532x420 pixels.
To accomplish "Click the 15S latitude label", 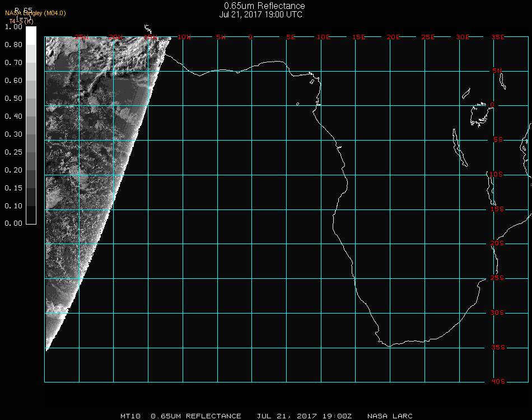I will tap(497, 209).
